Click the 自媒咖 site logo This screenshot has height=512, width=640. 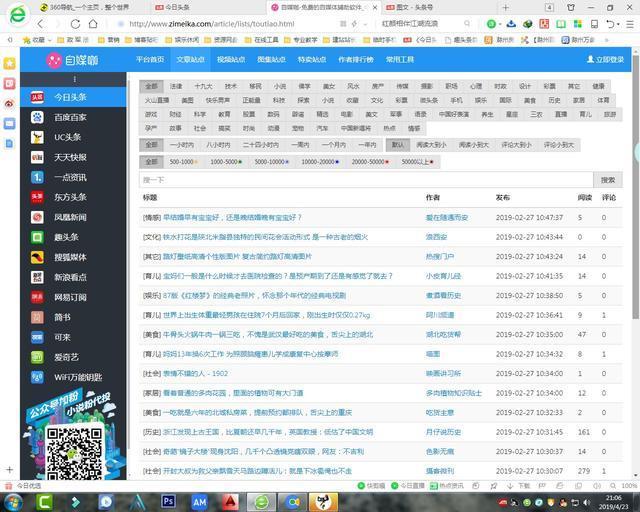tap(68, 60)
